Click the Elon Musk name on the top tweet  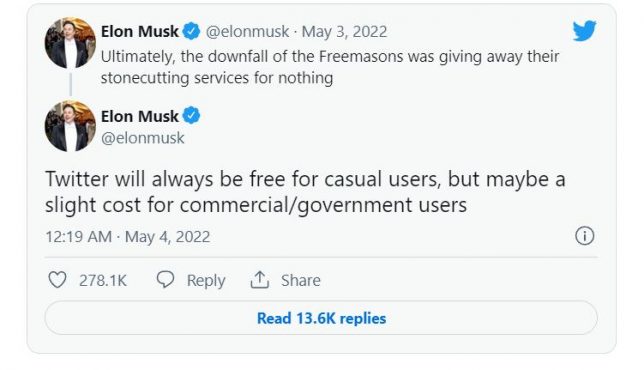click(140, 32)
